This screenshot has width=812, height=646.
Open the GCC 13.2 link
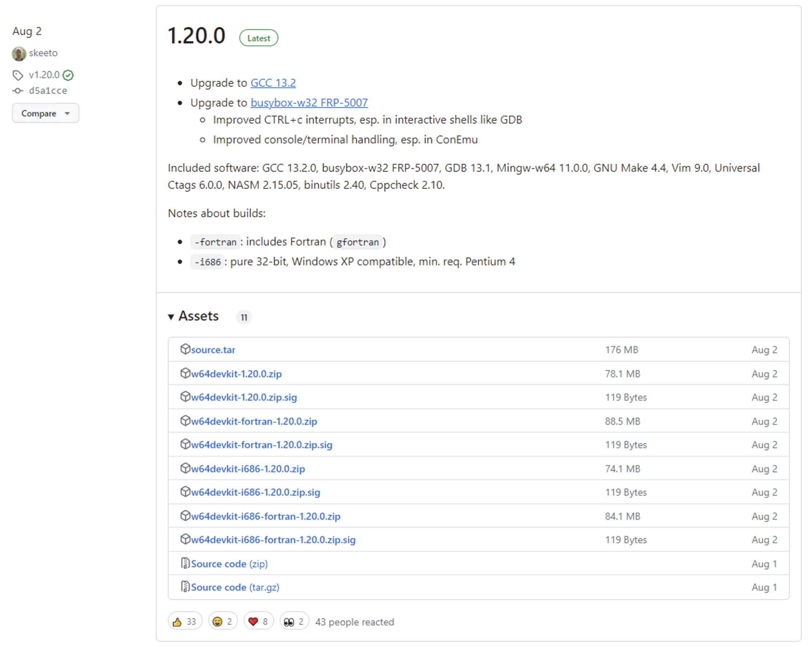click(x=273, y=83)
